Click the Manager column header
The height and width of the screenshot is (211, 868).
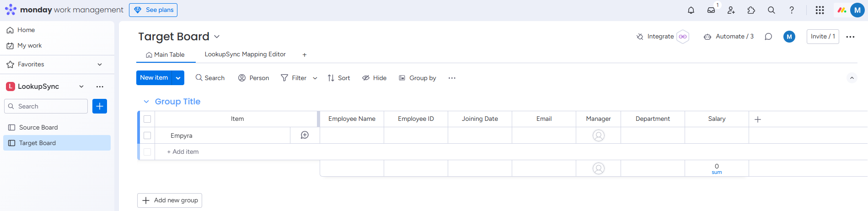pyautogui.click(x=598, y=119)
